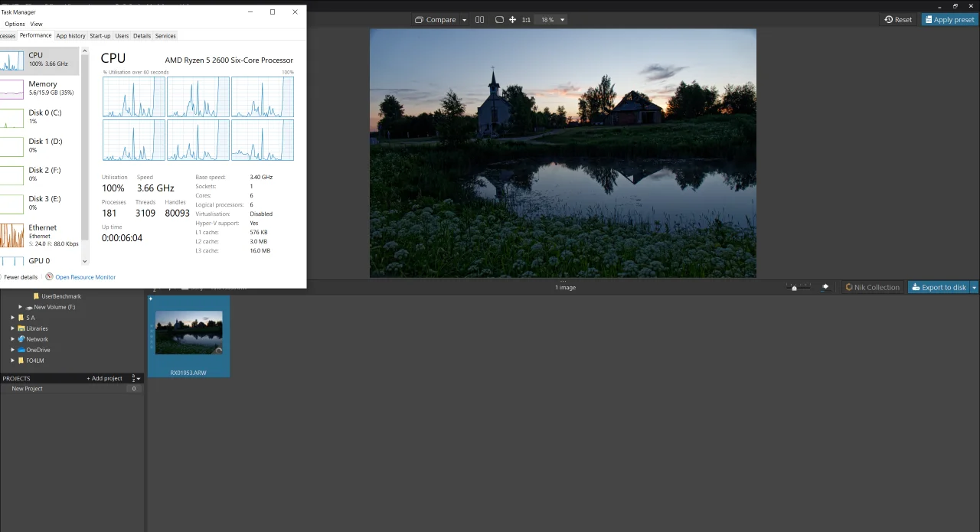The height and width of the screenshot is (532, 980).
Task: Open the Nik Collection plugin
Action: tap(872, 287)
